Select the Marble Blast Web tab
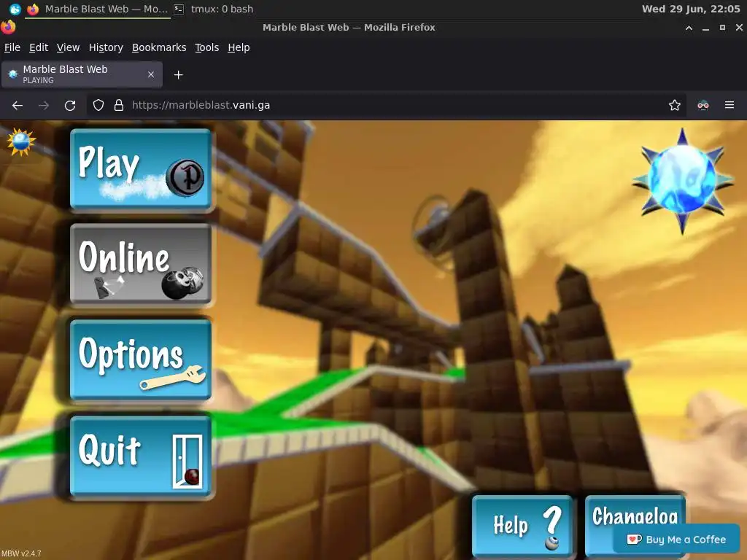747x560 pixels. (x=82, y=74)
